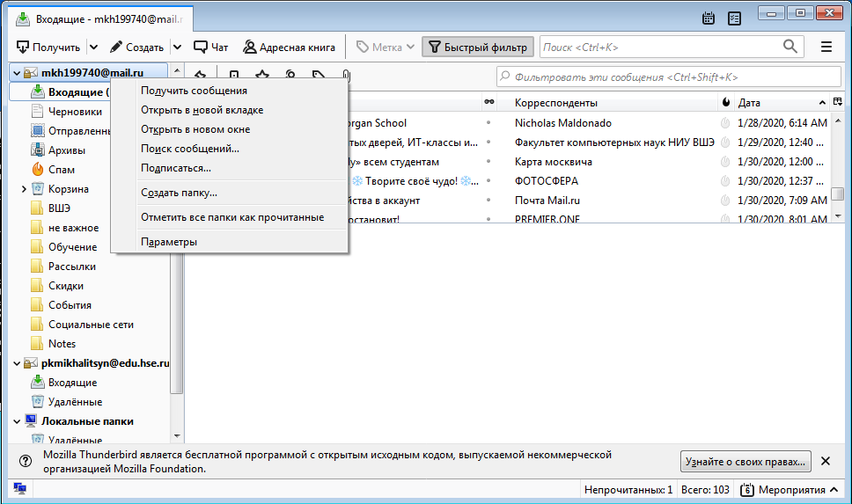The image size is (852, 504).
Task: Toggle the tags filter icon
Action: 319,75
